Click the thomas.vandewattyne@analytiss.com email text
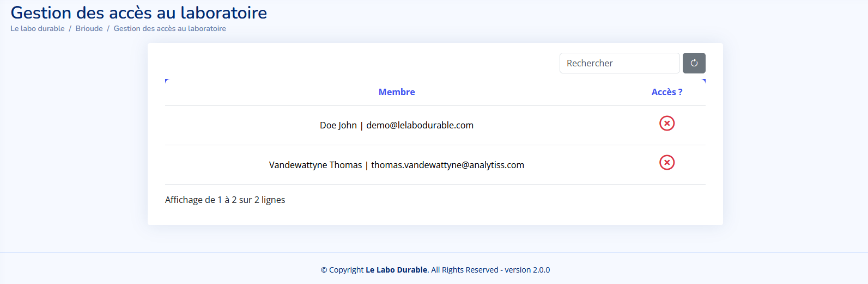This screenshot has height=284, width=868. (447, 165)
